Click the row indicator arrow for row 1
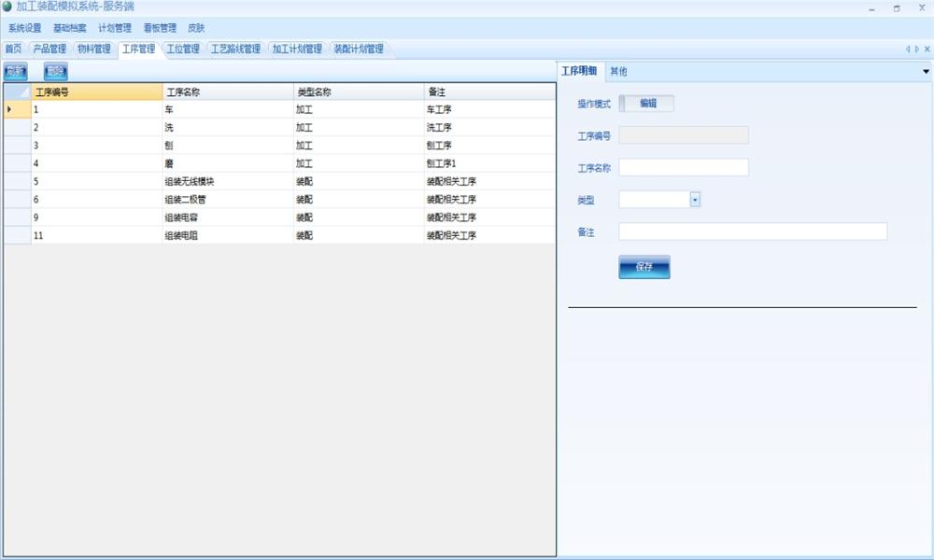 pos(10,109)
